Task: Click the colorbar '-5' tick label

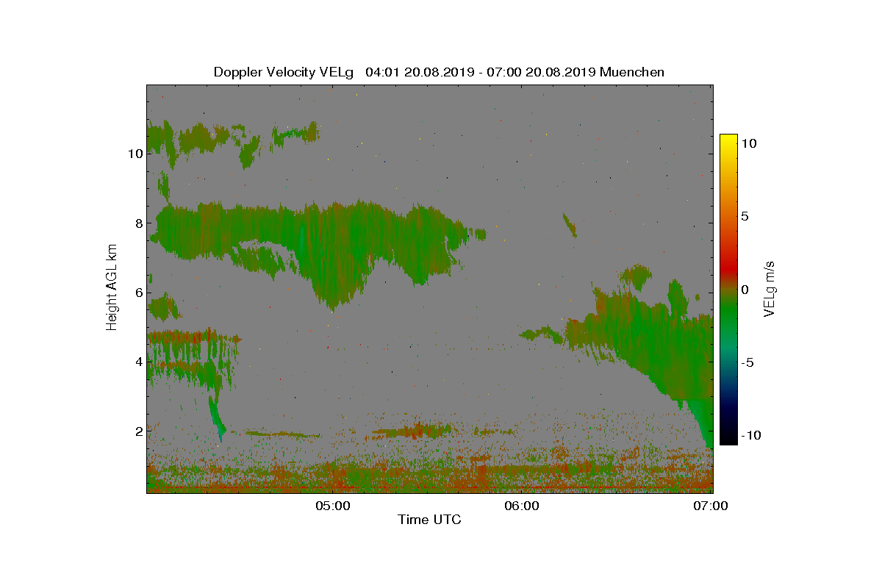Action: pyautogui.click(x=746, y=362)
